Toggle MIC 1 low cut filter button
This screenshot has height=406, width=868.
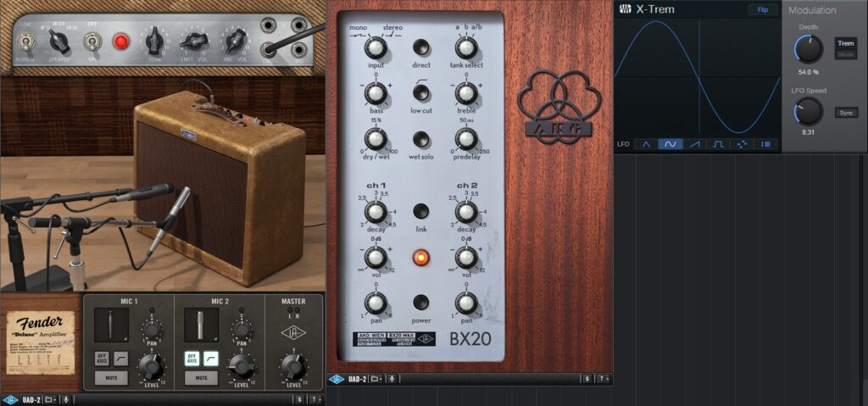[120, 359]
